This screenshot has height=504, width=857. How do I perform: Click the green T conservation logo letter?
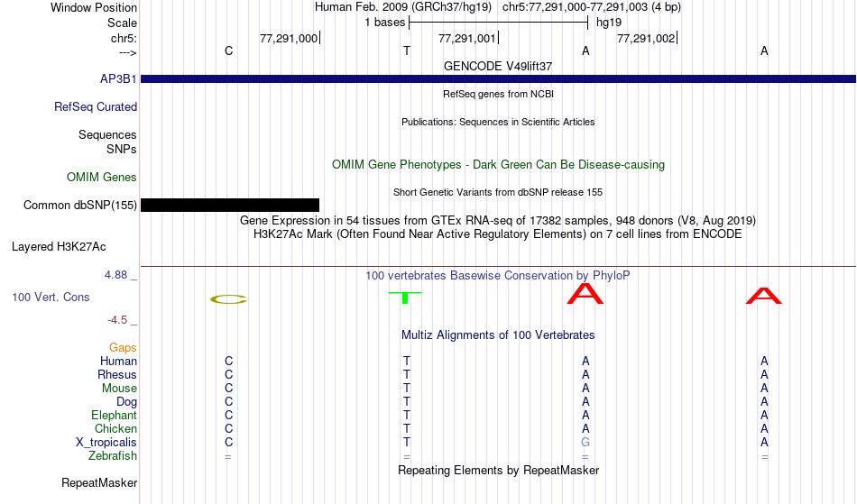tap(405, 298)
